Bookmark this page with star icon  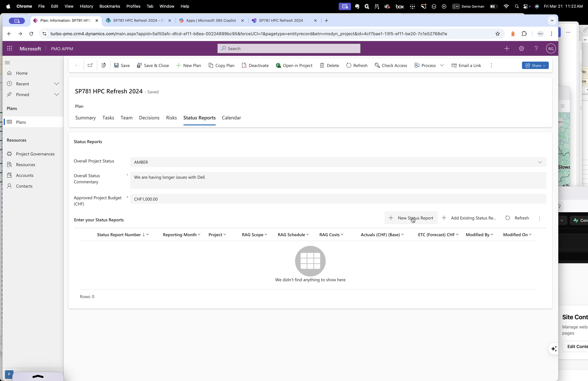point(498,34)
